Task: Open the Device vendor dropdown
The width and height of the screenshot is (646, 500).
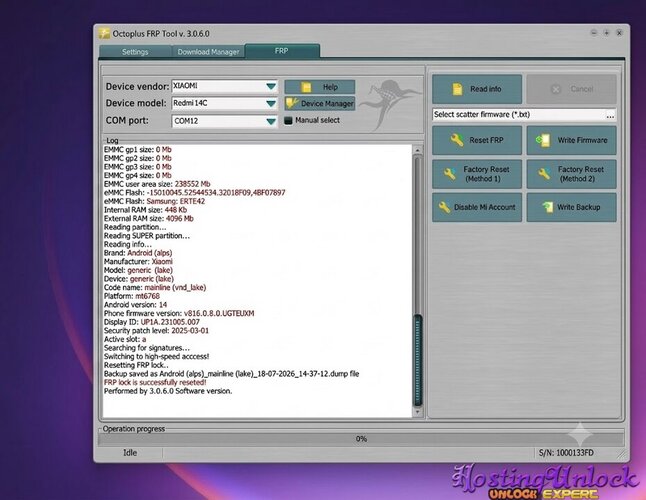Action: click(271, 86)
